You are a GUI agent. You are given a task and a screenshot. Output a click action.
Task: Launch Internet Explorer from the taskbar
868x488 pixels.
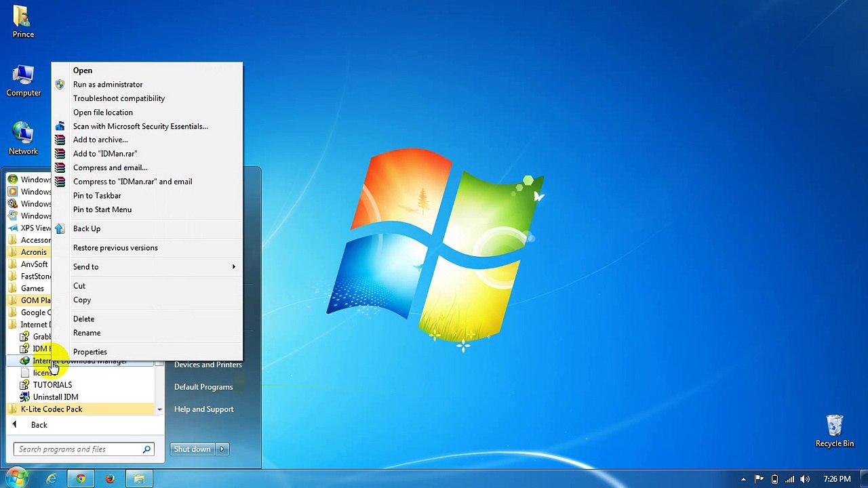pos(52,479)
